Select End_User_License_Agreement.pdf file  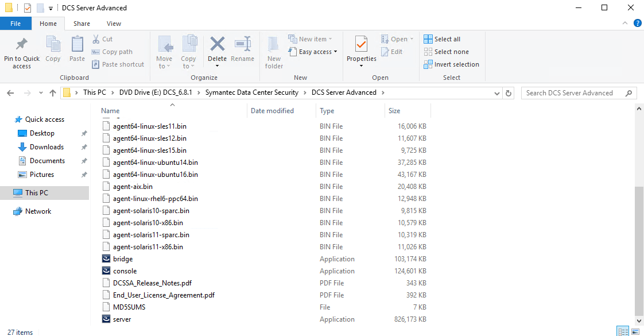164,295
